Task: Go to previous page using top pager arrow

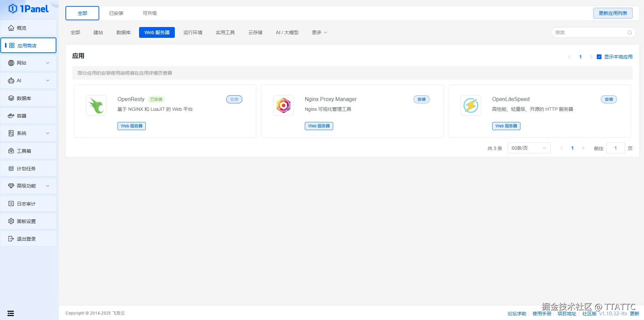Action: point(570,57)
